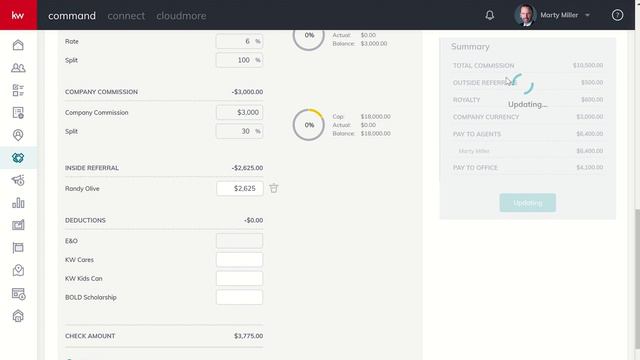Click the COMPANY COMMISSION heading
The image size is (640, 360).
101,92
